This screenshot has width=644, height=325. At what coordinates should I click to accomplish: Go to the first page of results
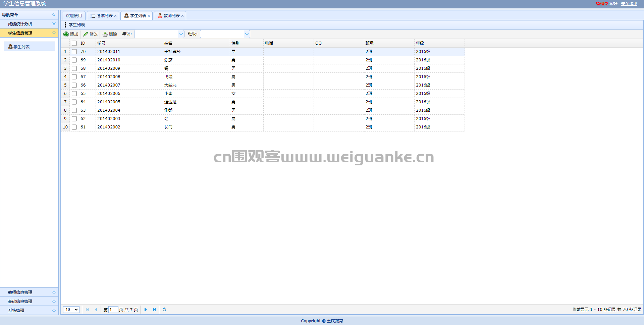pyautogui.click(x=87, y=310)
